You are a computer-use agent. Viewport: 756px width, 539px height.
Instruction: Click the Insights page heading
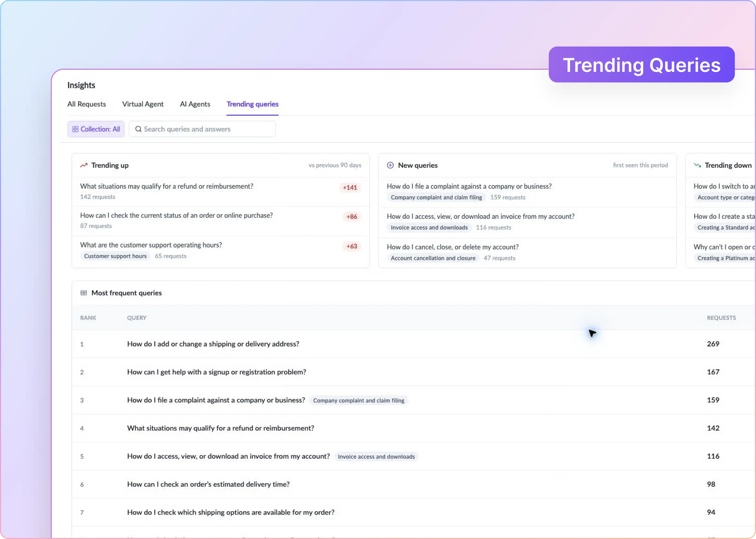81,85
